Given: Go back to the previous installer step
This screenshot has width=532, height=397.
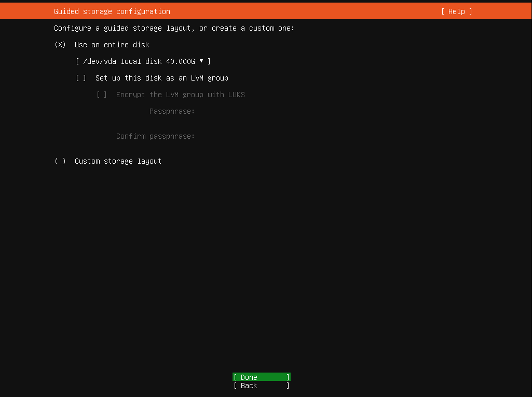Looking at the screenshot, I should pyautogui.click(x=261, y=386).
